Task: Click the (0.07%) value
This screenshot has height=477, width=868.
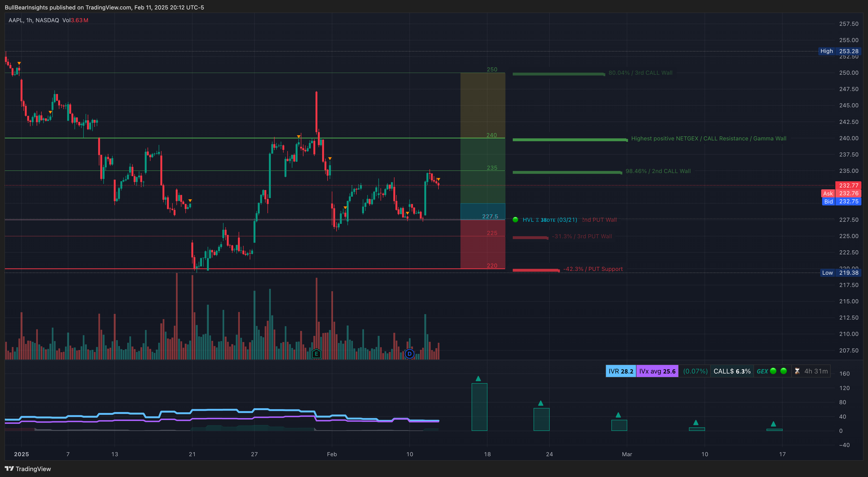Action: coord(695,371)
